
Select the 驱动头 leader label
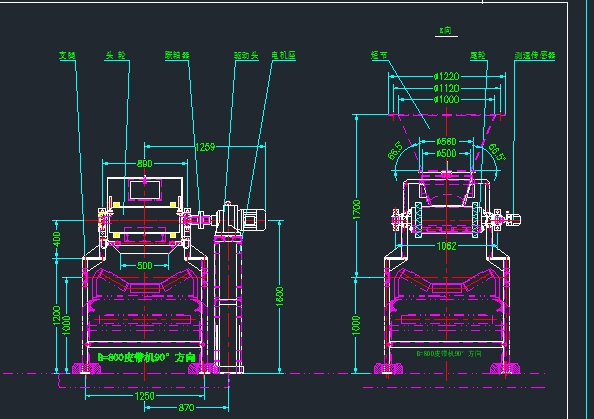(x=246, y=55)
